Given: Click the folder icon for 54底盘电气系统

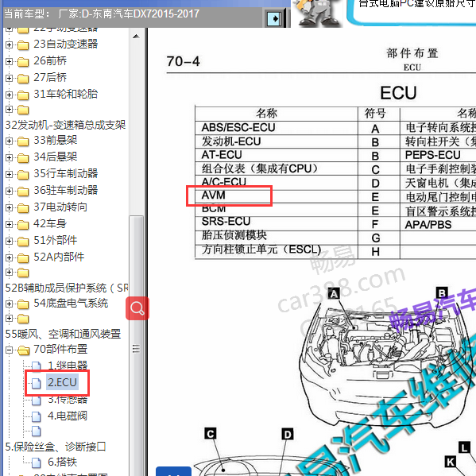Looking at the screenshot, I should [23, 304].
